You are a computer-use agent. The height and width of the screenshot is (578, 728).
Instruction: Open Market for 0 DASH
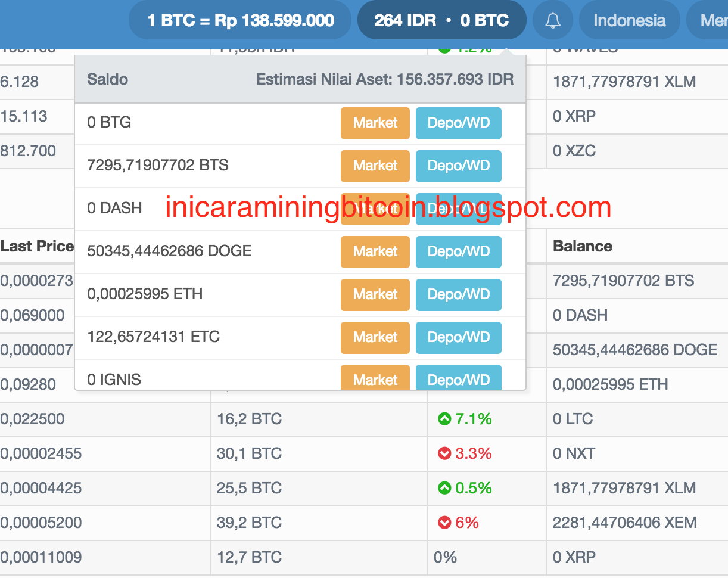[x=375, y=209]
